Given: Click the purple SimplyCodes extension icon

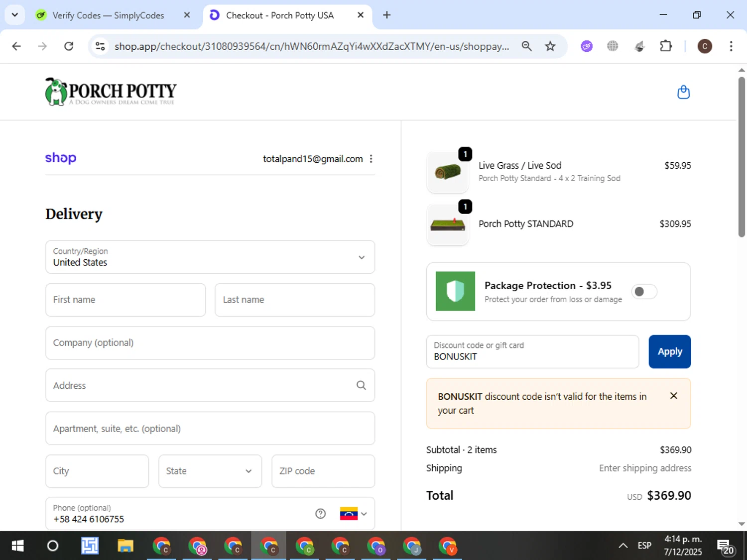Looking at the screenshot, I should (587, 46).
